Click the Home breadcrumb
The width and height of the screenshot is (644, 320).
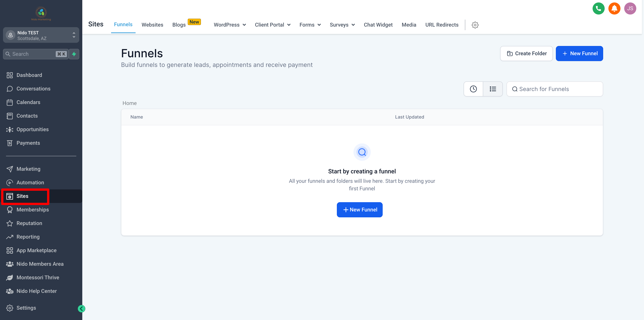tap(130, 103)
